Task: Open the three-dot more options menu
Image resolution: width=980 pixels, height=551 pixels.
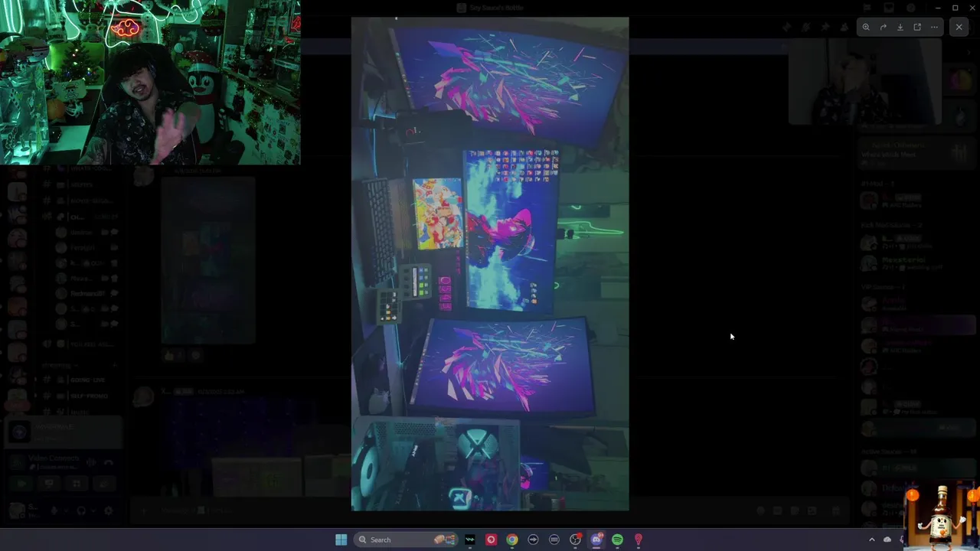Action: coord(934,27)
